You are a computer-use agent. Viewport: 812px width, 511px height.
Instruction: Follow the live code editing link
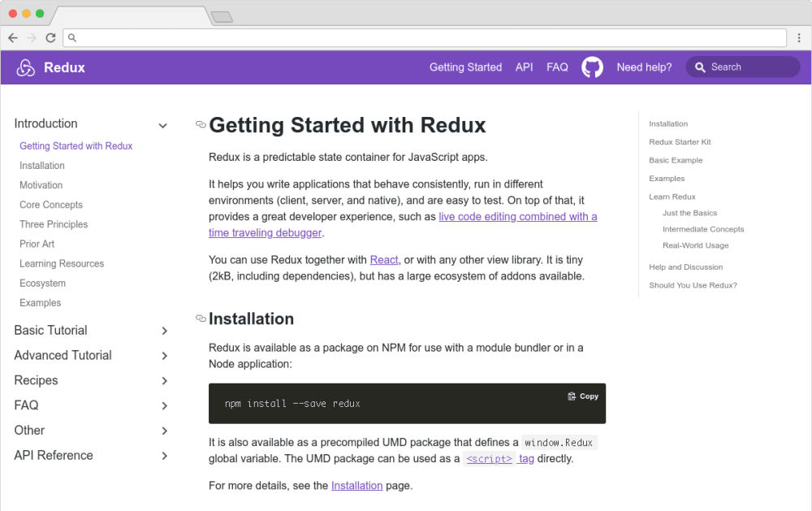pos(518,217)
